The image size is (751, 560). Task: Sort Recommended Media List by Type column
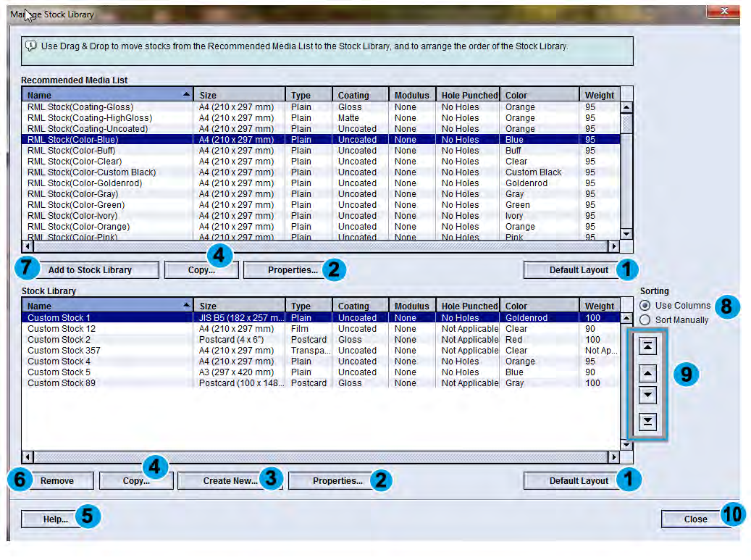point(309,95)
